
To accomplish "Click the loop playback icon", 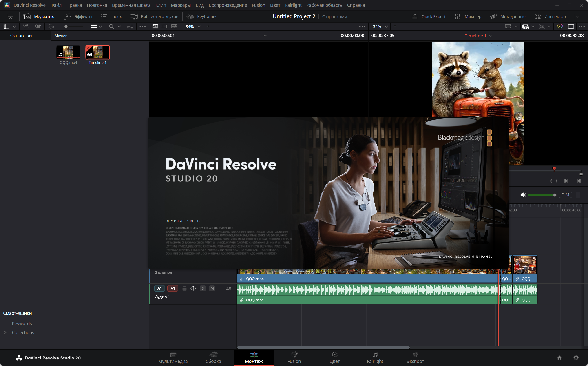I will [x=554, y=181].
